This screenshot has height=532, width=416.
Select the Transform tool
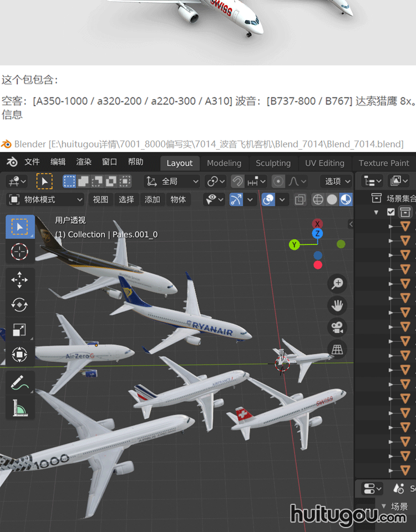(x=20, y=355)
